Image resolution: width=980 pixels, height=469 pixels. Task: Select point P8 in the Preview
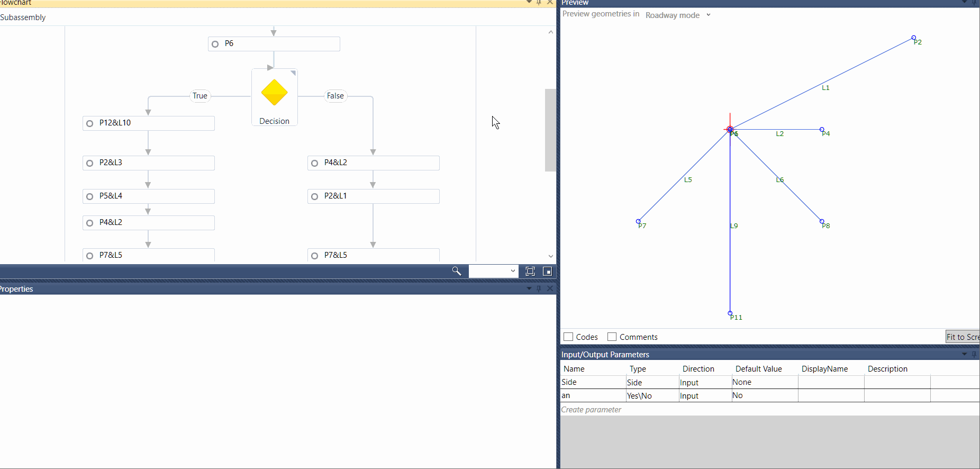[822, 221]
